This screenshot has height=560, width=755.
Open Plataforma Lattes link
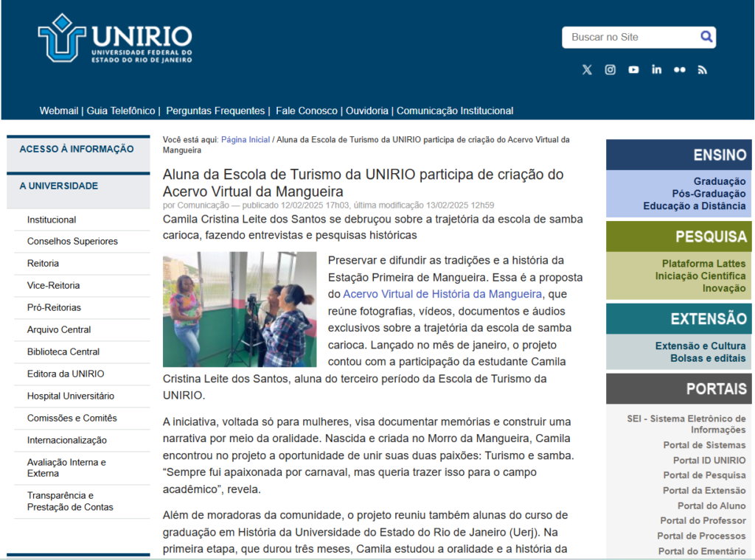(x=703, y=264)
